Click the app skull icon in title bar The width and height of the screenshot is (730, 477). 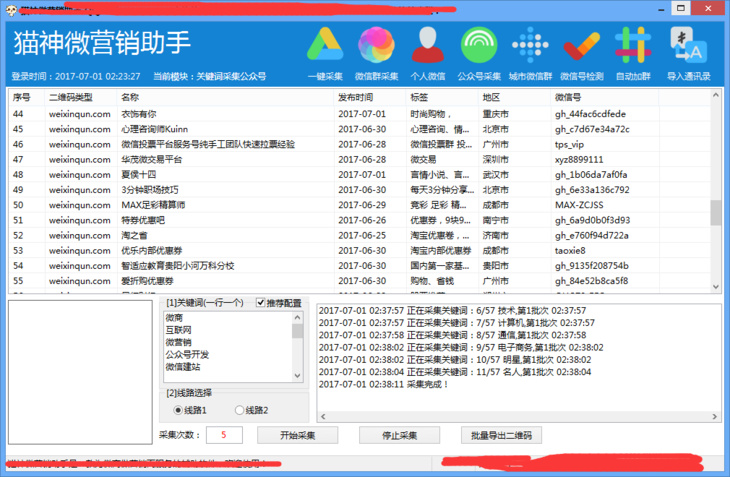tap(11, 10)
